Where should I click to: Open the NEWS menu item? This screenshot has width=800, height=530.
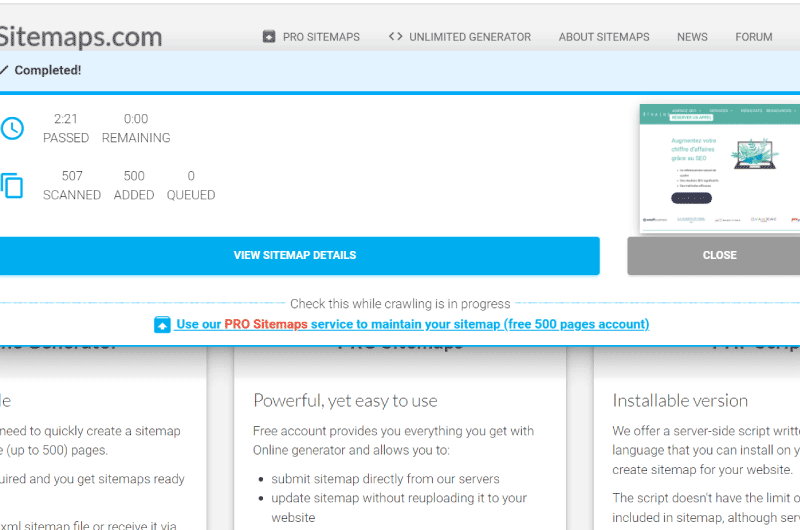tap(692, 37)
